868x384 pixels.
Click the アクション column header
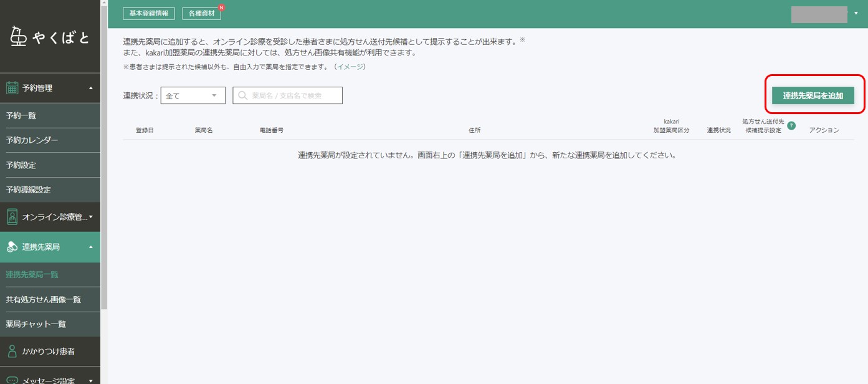[824, 130]
